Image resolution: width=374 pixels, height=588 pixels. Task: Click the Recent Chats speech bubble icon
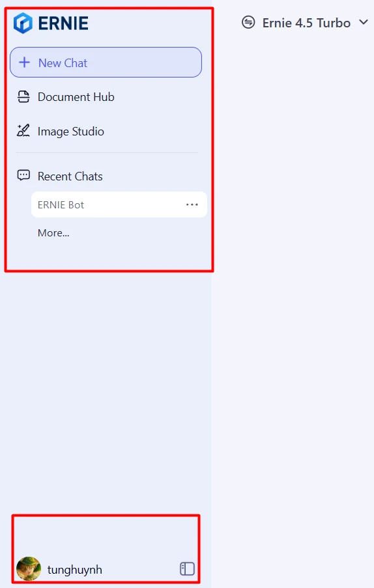(23, 176)
